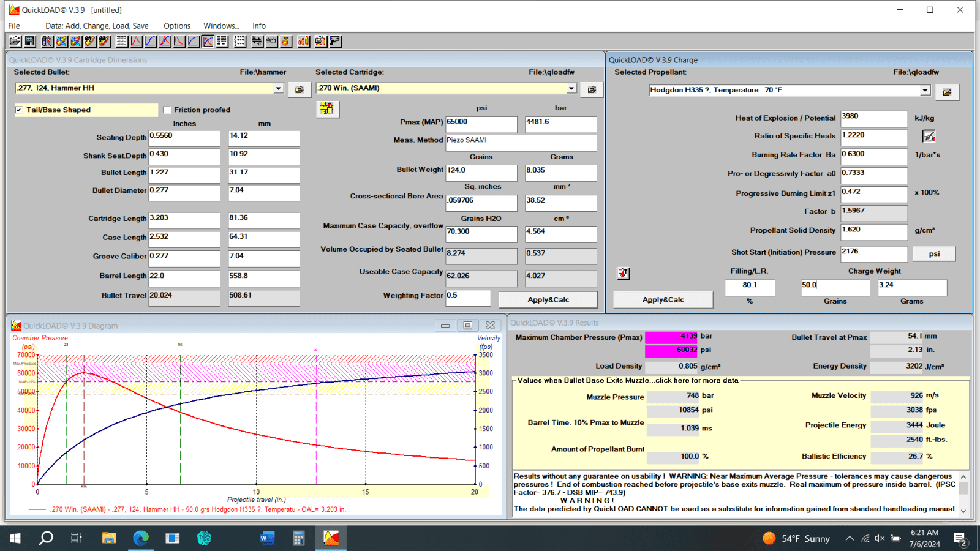Click Weighting Factor field 0.5
The width and height of the screenshot is (980, 551).
[x=468, y=298]
